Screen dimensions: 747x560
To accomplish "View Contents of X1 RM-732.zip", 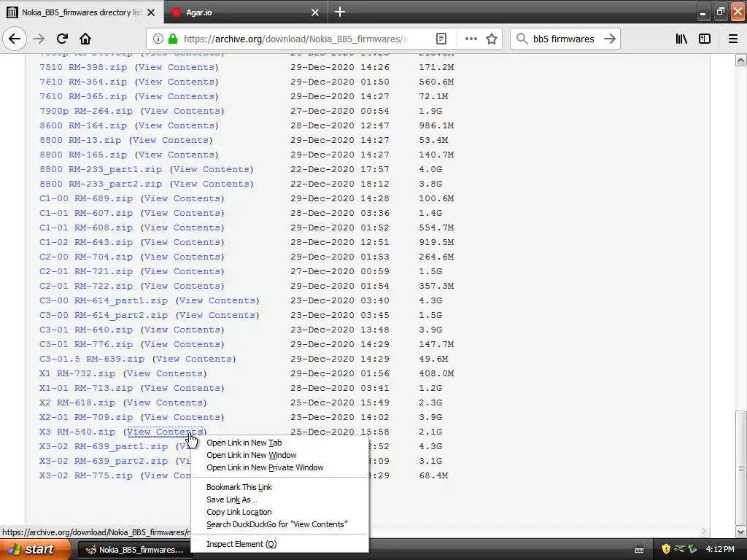I will click(165, 373).
